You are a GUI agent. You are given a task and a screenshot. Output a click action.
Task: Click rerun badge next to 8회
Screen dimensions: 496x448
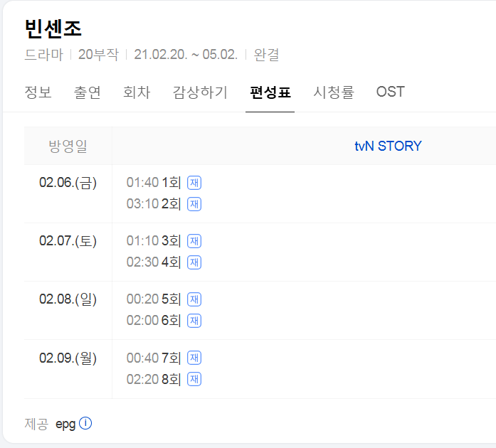(x=194, y=379)
